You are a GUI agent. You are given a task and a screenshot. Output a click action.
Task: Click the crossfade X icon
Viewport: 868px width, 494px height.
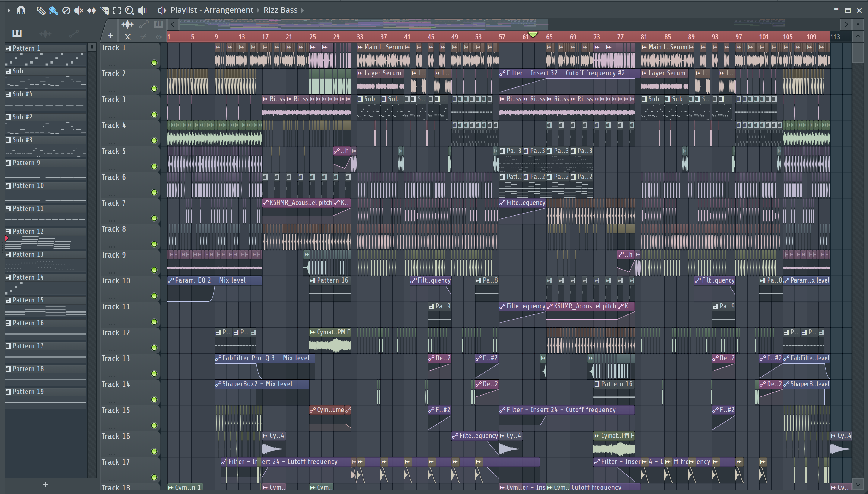127,36
